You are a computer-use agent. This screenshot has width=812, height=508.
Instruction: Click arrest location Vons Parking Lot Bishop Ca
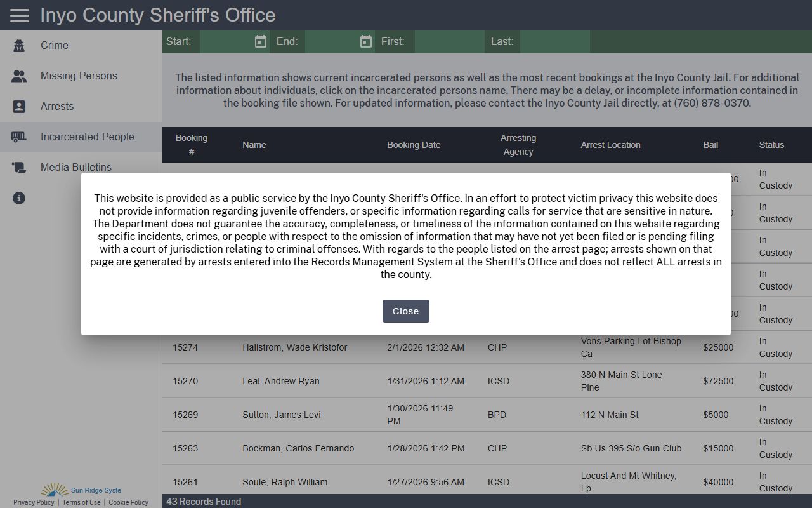[631, 347]
